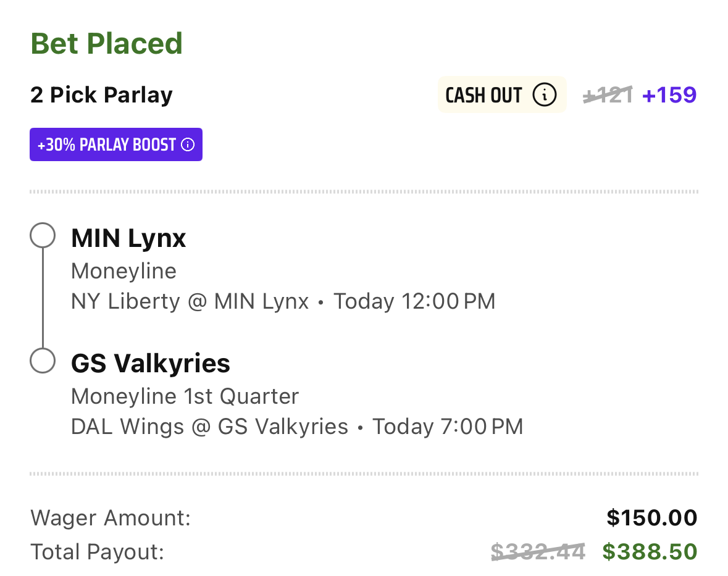Click the crossed-out +121 original odds
The height and width of the screenshot is (576, 728).
click(608, 94)
